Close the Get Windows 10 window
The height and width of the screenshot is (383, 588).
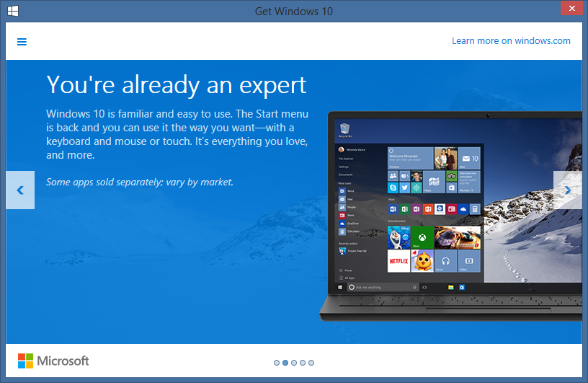(x=572, y=8)
